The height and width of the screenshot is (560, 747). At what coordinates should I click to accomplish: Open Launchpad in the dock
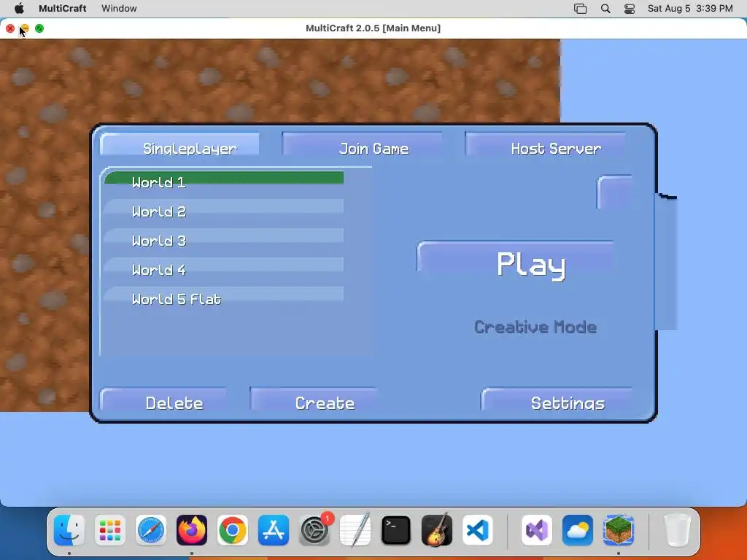[x=110, y=530]
